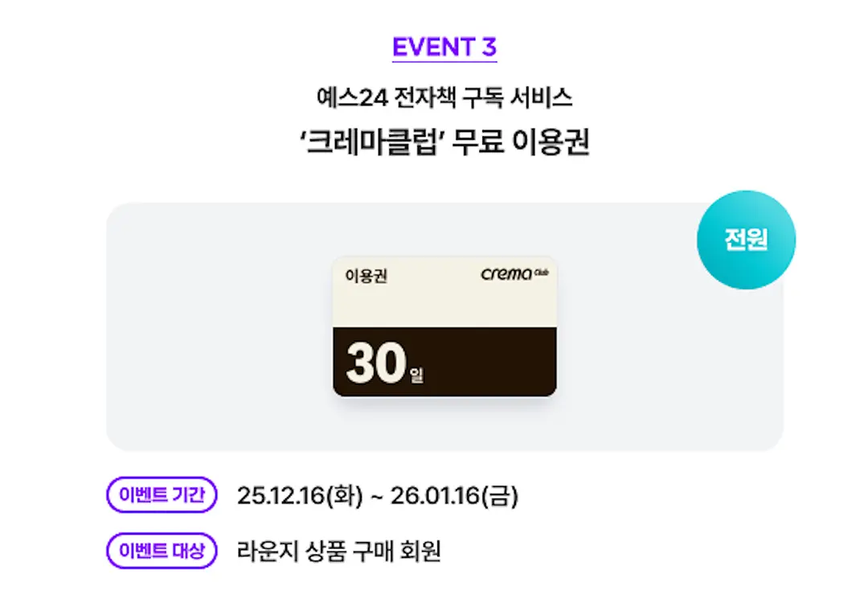Select the 이벤트 대상 purple pill badge
The height and width of the screenshot is (603, 868).
point(162,551)
